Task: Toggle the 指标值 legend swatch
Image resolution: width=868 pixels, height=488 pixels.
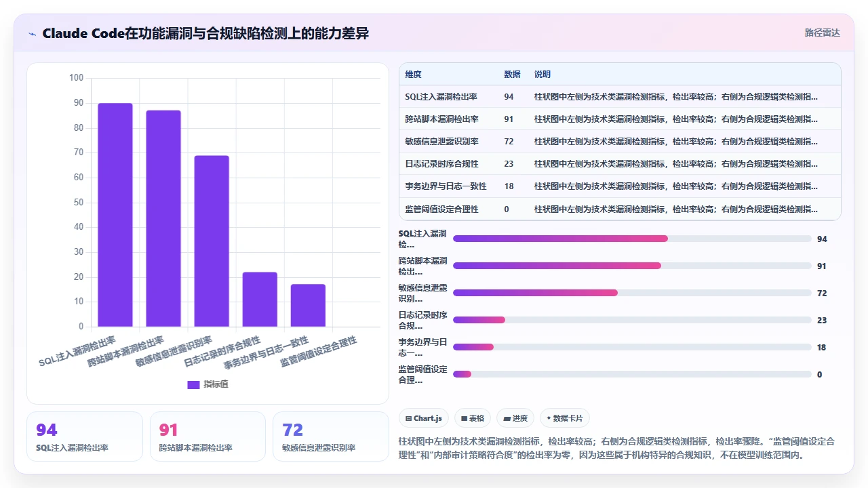Action: 193,384
